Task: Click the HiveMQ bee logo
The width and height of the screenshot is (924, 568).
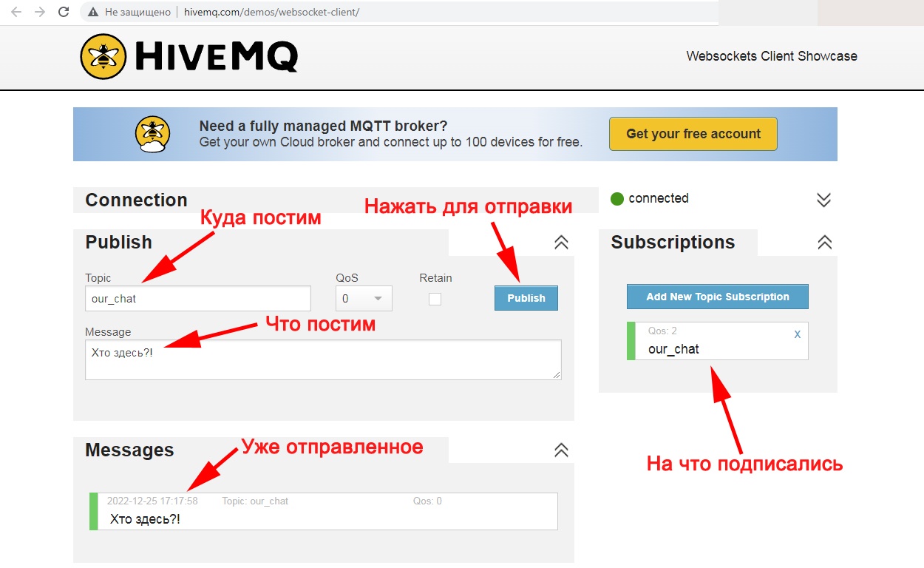Action: tap(103, 55)
